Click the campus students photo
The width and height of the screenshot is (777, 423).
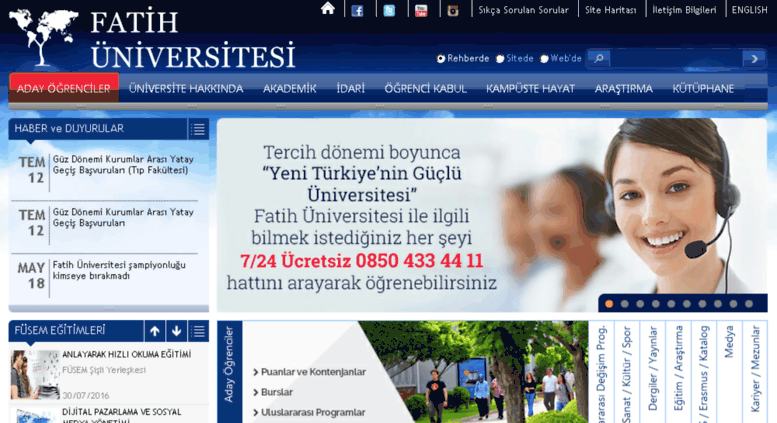[473, 372]
